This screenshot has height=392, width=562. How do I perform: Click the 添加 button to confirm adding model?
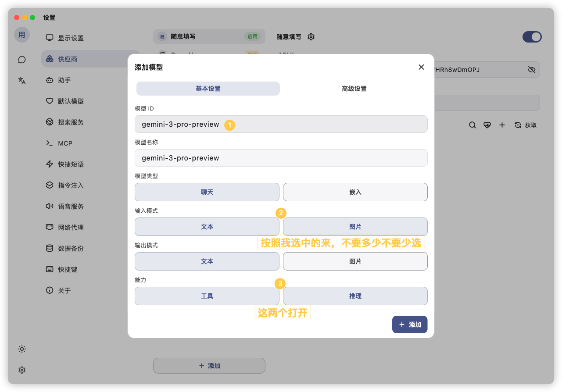409,324
